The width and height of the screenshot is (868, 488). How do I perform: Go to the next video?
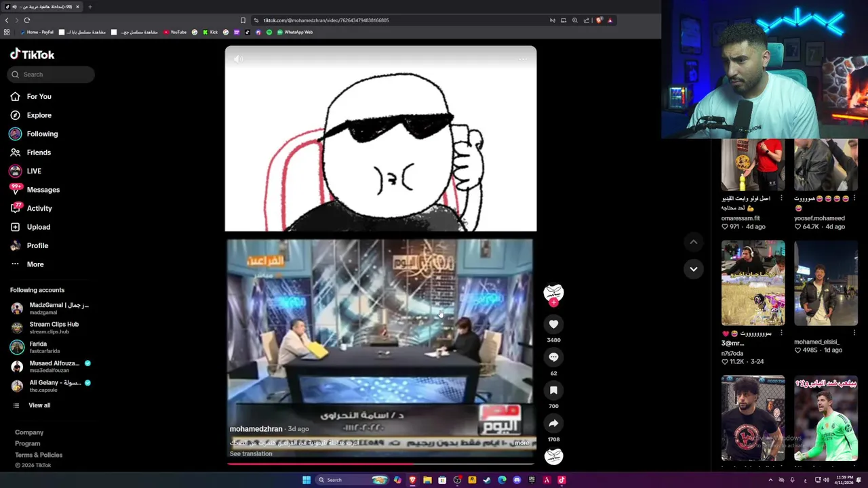click(x=693, y=269)
